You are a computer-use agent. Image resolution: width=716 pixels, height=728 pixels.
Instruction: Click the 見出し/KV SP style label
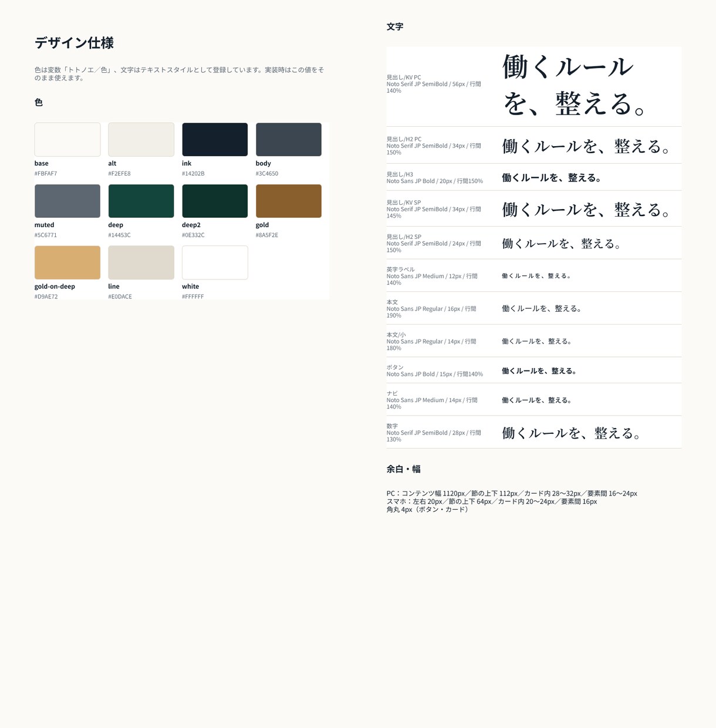point(404,203)
